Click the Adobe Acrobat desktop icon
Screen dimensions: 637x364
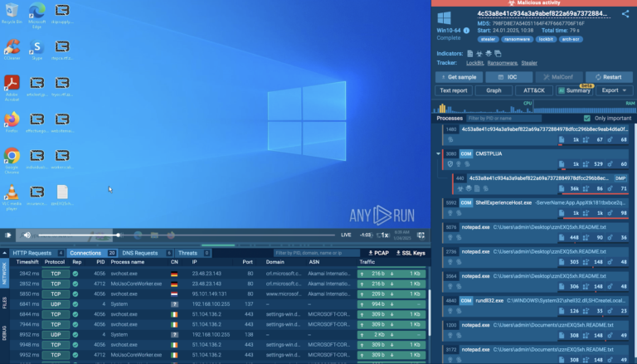12,85
